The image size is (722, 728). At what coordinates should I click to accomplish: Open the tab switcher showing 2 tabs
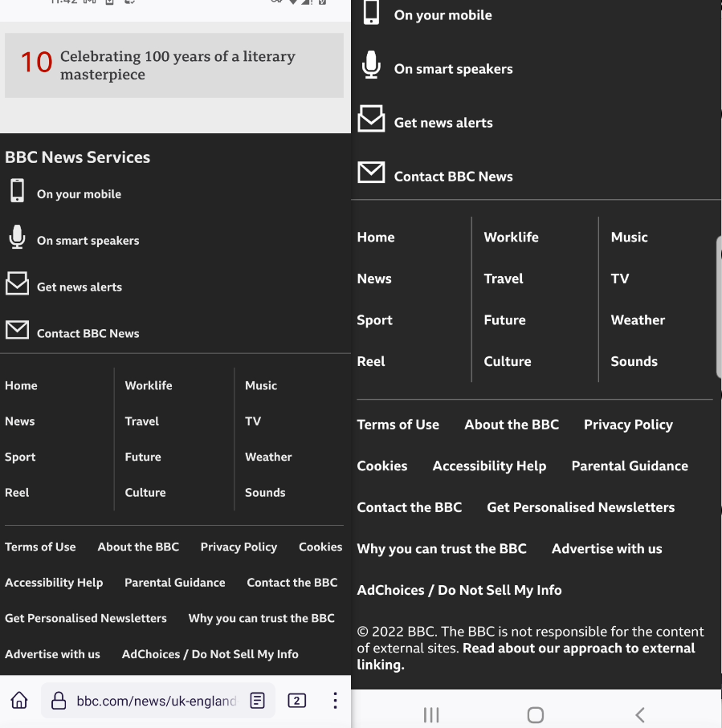[x=296, y=700]
